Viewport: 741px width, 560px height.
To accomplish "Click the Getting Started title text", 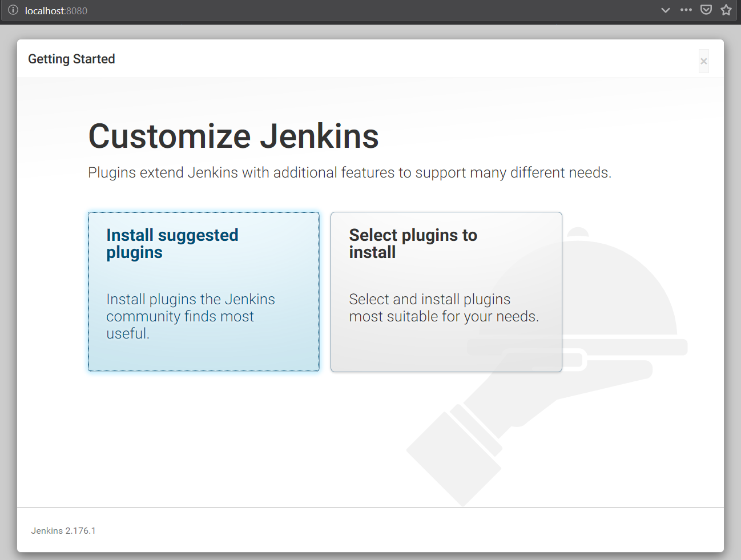I will (71, 59).
